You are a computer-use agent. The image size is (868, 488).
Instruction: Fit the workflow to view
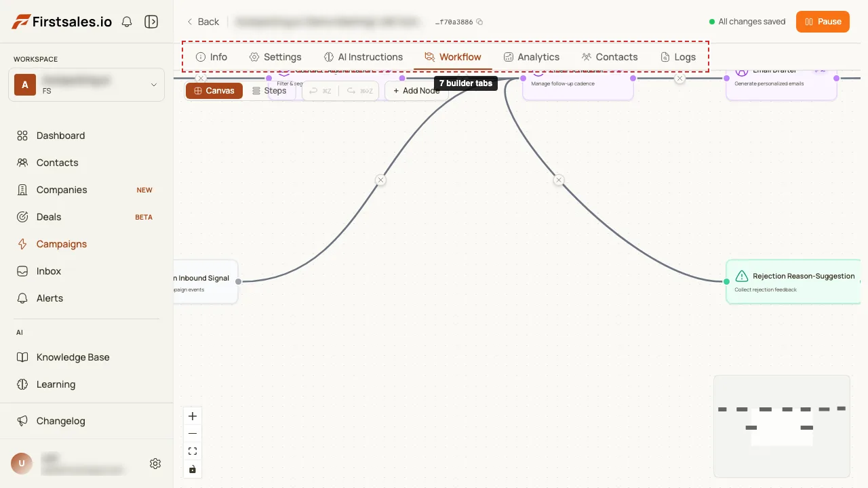193,451
